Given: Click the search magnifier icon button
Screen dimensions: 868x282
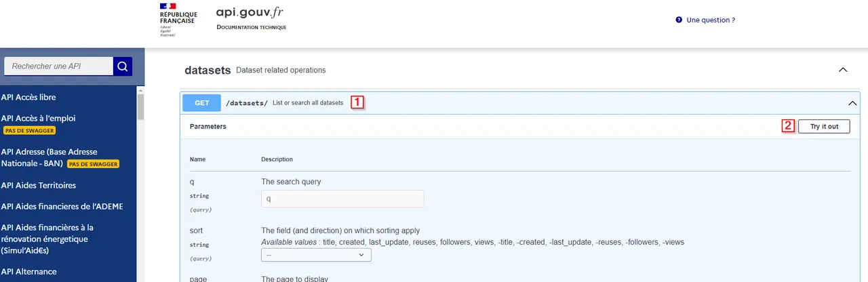Looking at the screenshot, I should [123, 66].
